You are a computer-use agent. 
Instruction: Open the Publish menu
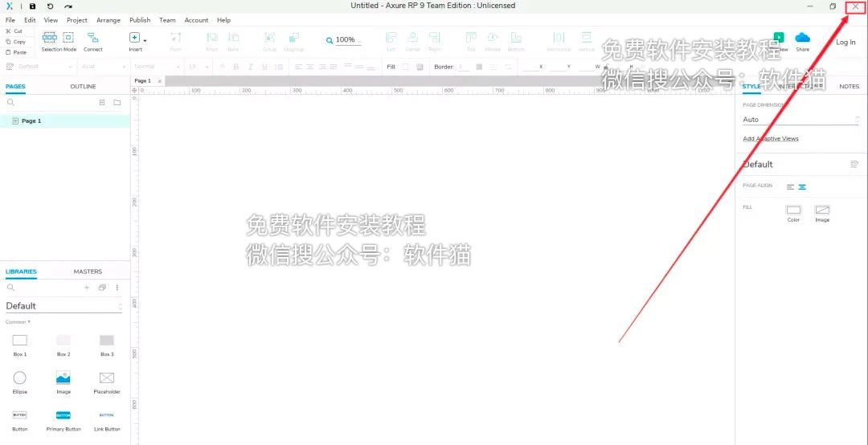tap(140, 20)
